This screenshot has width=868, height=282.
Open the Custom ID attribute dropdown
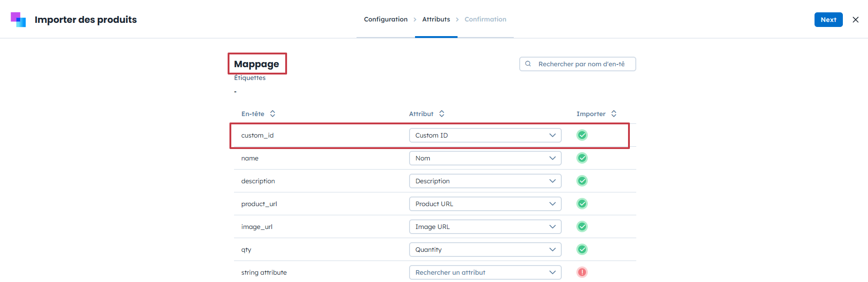click(485, 135)
